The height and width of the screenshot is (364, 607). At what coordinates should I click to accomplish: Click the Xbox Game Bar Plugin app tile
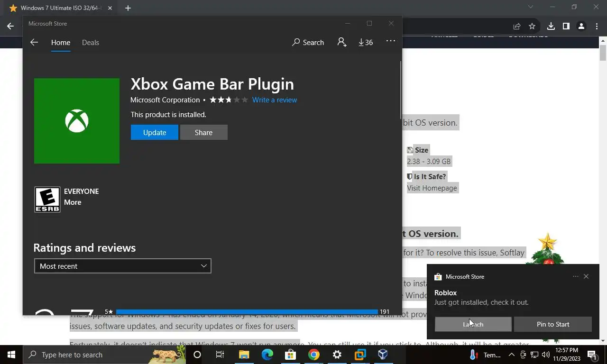click(x=77, y=121)
